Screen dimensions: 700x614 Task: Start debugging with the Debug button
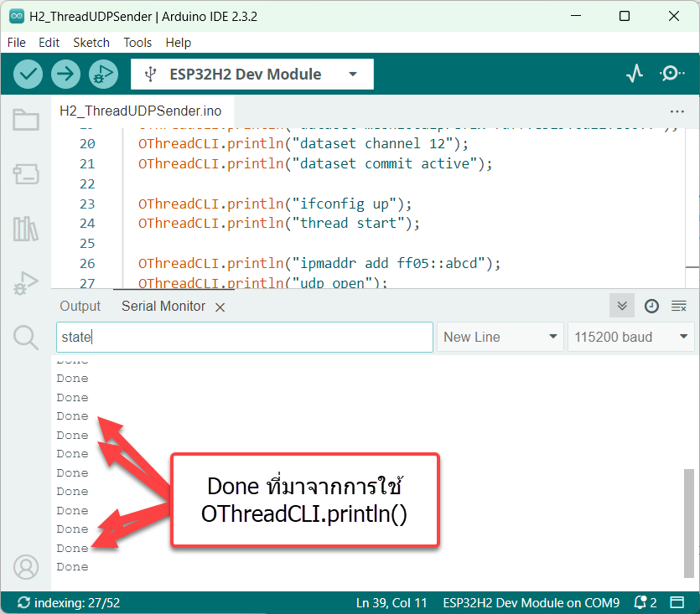tap(102, 74)
